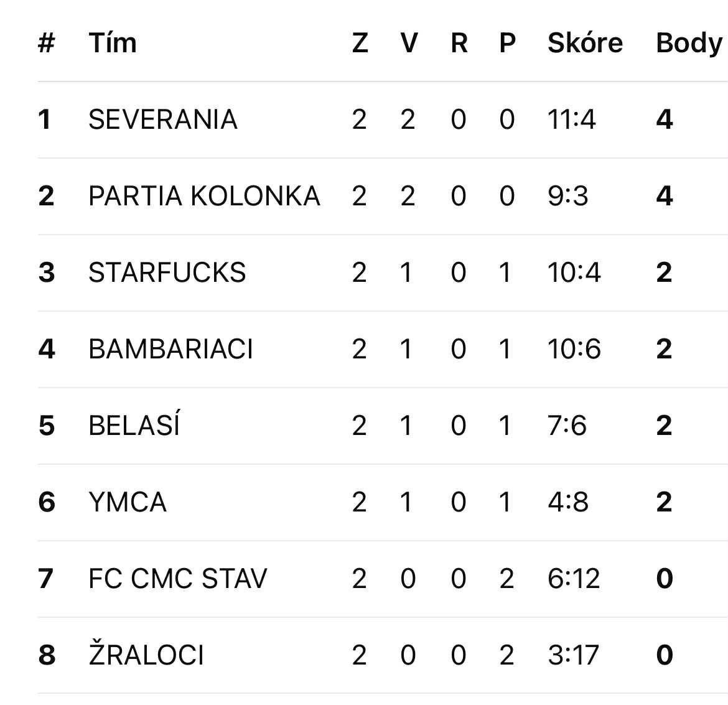Click PARTIA KOLONKA's 9:3 score
Image resolution: width=728 pixels, height=705 pixels.
pyautogui.click(x=567, y=196)
